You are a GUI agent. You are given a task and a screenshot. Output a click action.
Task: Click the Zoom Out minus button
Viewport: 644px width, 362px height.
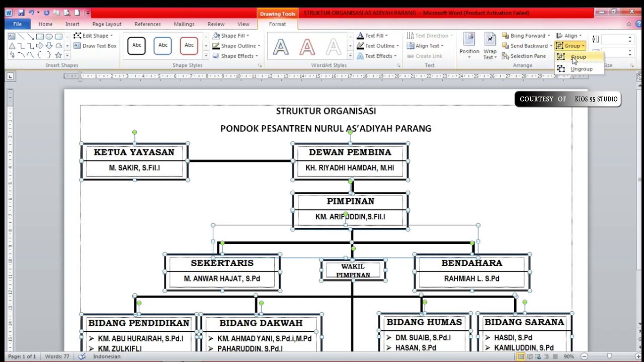[x=584, y=356]
